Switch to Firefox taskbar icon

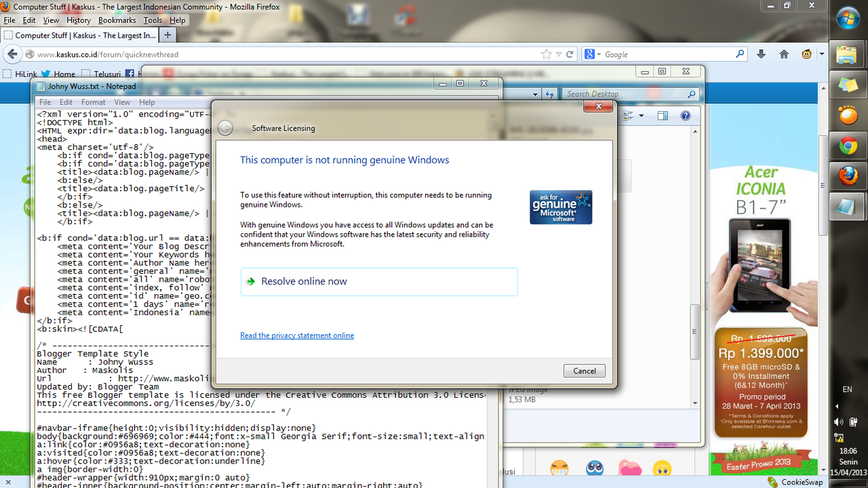click(x=848, y=176)
